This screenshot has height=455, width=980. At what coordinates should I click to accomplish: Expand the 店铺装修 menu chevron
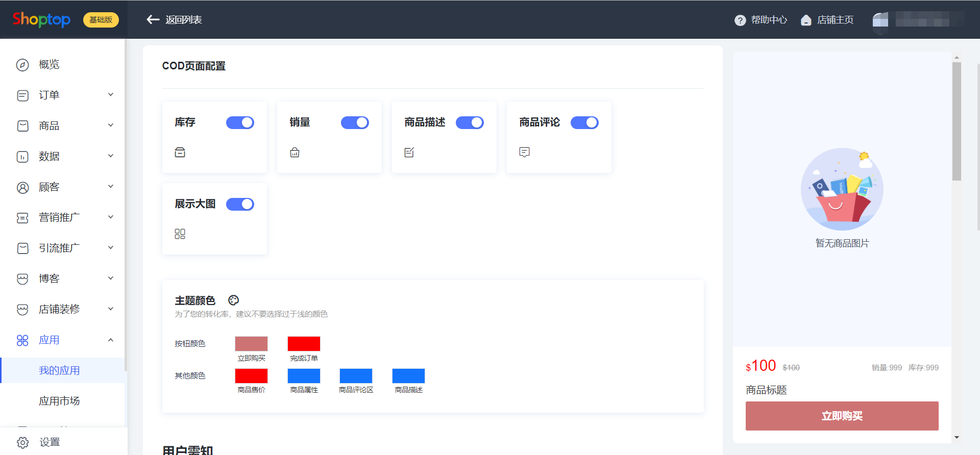coord(111,309)
